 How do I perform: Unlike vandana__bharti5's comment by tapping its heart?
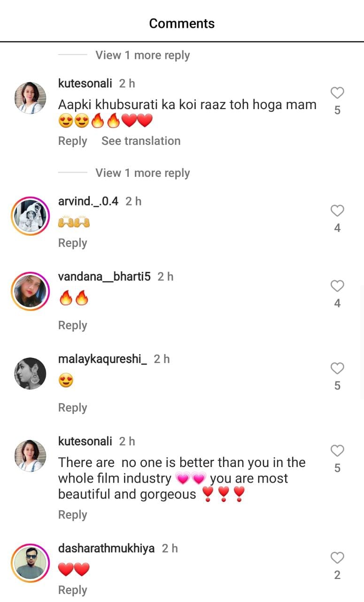[x=337, y=285]
